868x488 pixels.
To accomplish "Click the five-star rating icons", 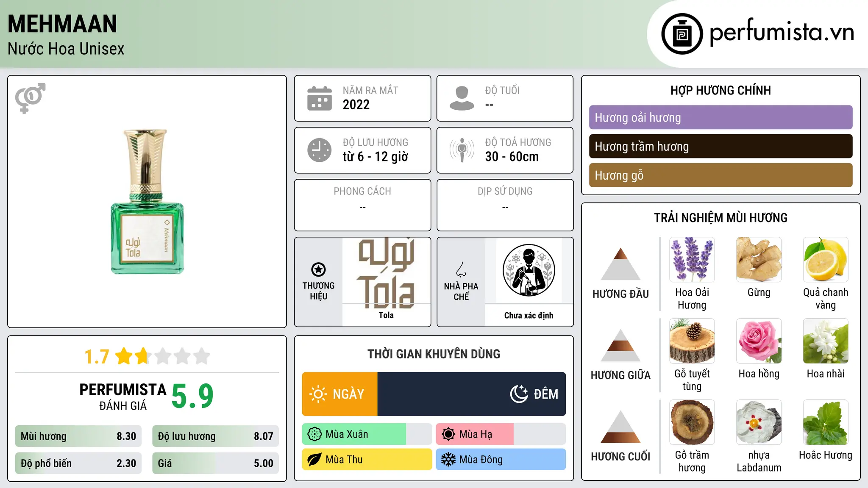I will pyautogui.click(x=163, y=356).
